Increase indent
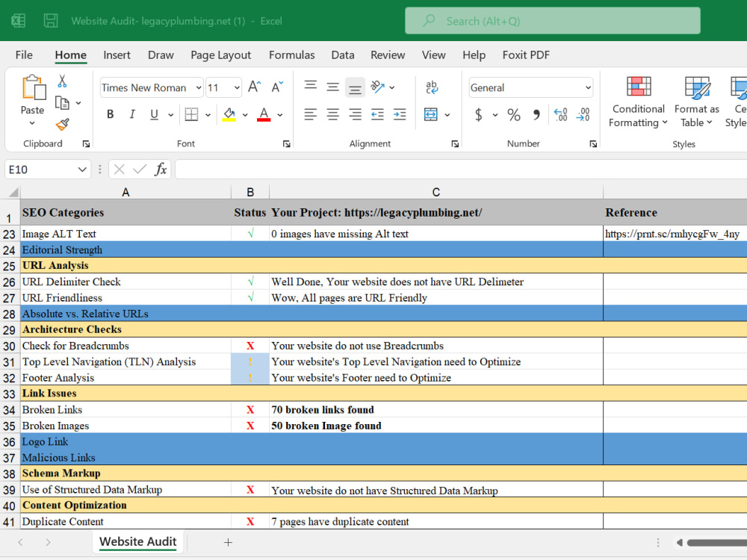 click(399, 114)
